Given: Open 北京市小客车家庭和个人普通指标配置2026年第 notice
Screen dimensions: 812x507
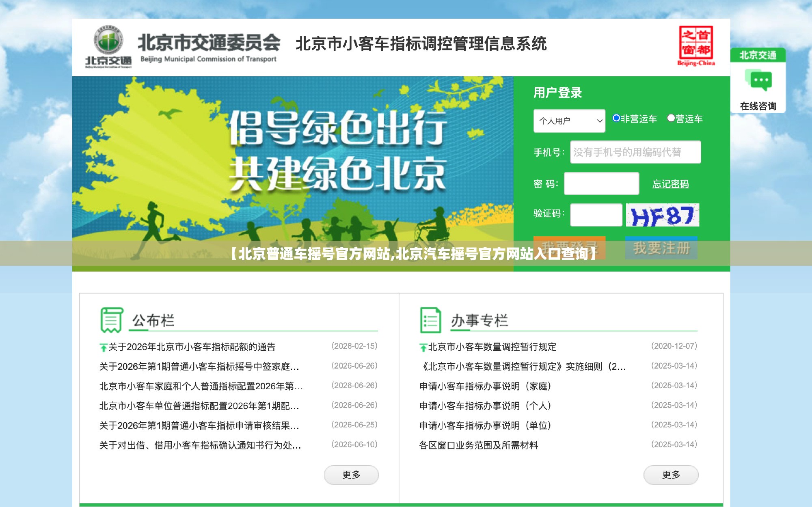Looking at the screenshot, I should pos(201,386).
